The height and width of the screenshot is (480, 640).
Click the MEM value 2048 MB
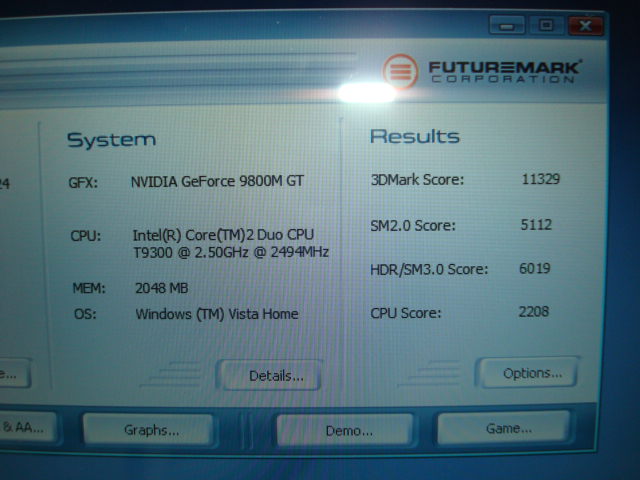pos(162,288)
